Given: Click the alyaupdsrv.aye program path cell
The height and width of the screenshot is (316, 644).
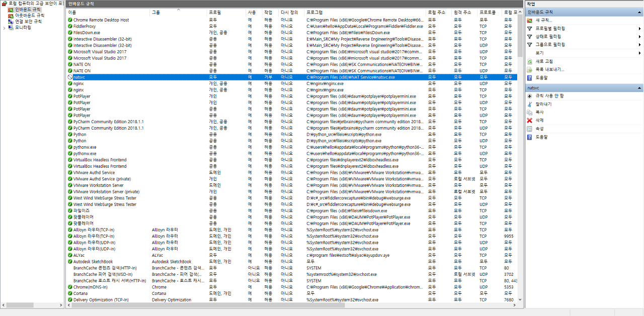Looking at the screenshot, I should 348,255.
